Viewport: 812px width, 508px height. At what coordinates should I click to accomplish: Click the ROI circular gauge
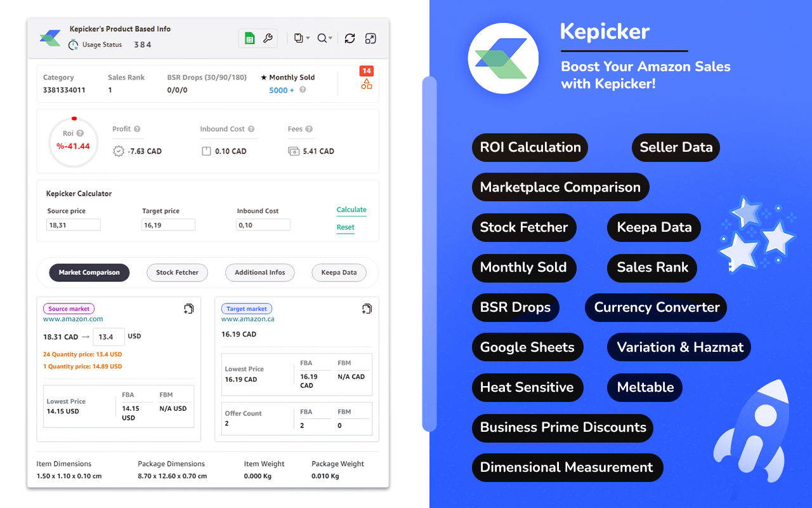[x=74, y=142]
